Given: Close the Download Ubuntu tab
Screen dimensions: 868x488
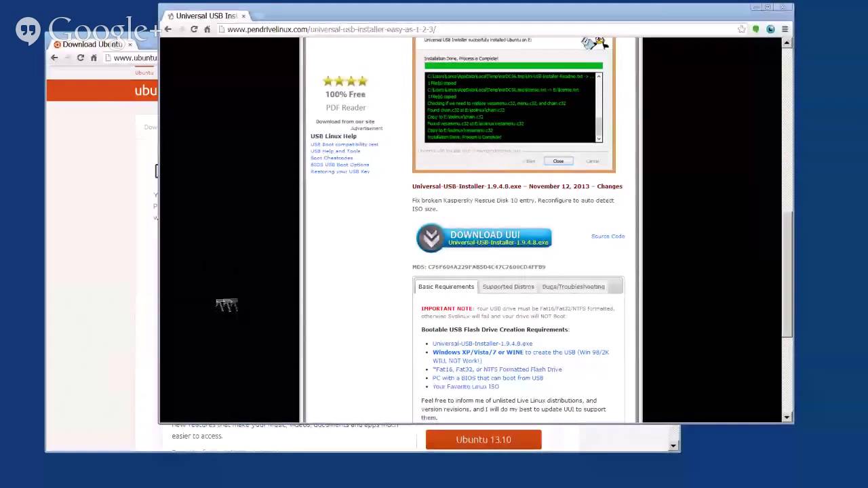Looking at the screenshot, I should tap(130, 45).
